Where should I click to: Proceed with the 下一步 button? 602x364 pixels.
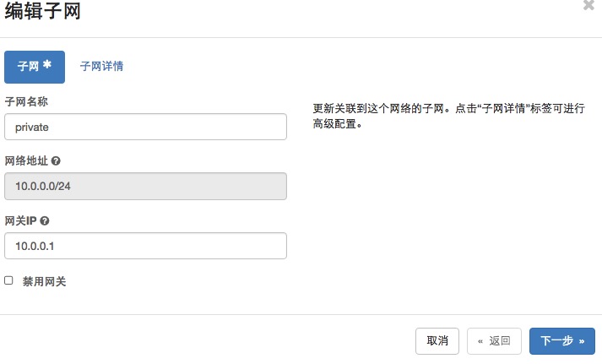(562, 340)
